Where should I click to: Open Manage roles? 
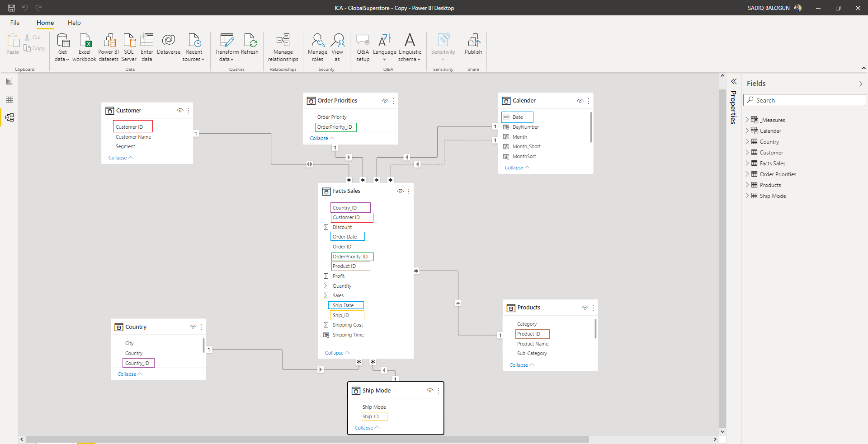point(317,47)
